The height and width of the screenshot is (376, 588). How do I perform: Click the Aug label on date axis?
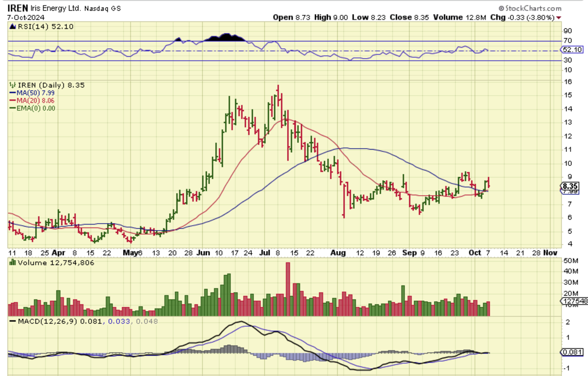point(338,253)
